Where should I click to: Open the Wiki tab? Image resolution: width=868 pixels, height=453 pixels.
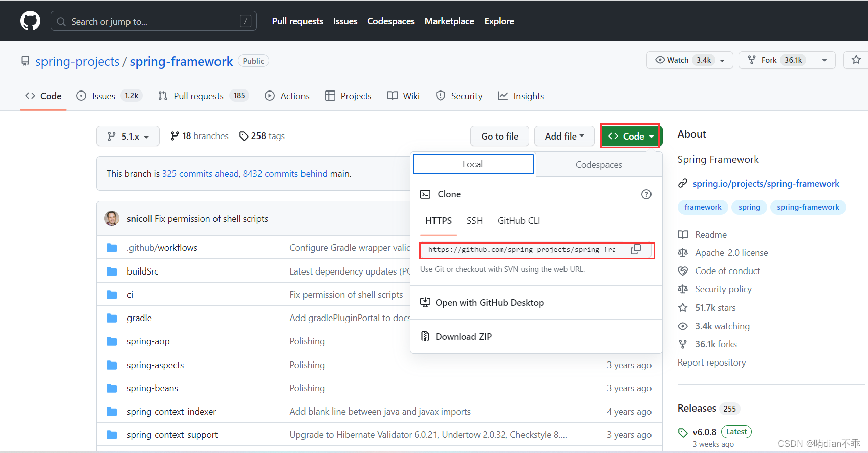[x=404, y=96]
